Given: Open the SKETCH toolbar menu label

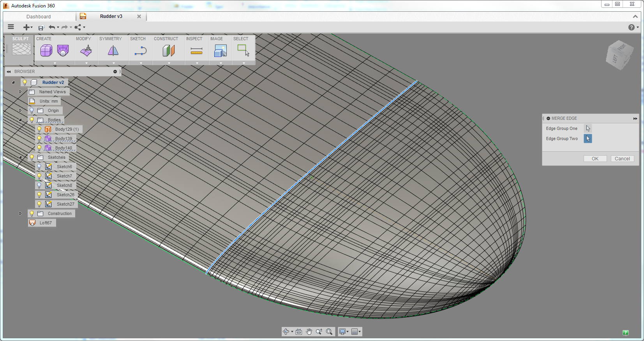Looking at the screenshot, I should (138, 39).
